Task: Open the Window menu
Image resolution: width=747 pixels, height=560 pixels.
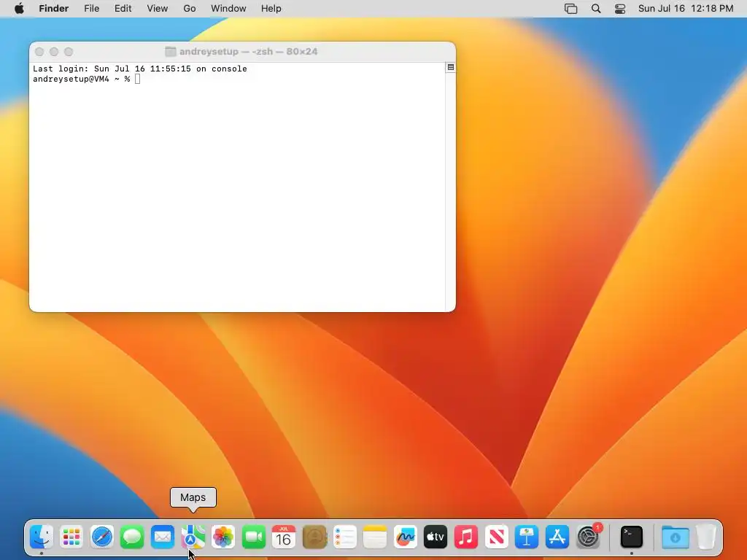Action: 228,9
